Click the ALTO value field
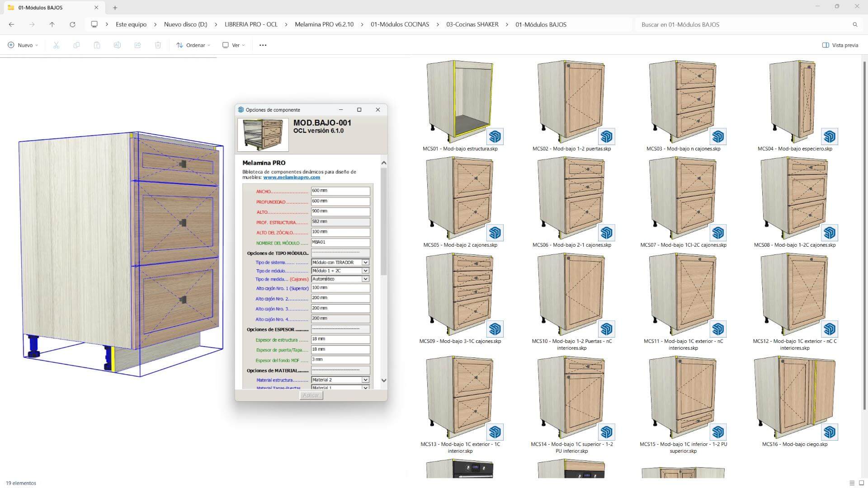This screenshot has height=488, width=868. click(340, 211)
